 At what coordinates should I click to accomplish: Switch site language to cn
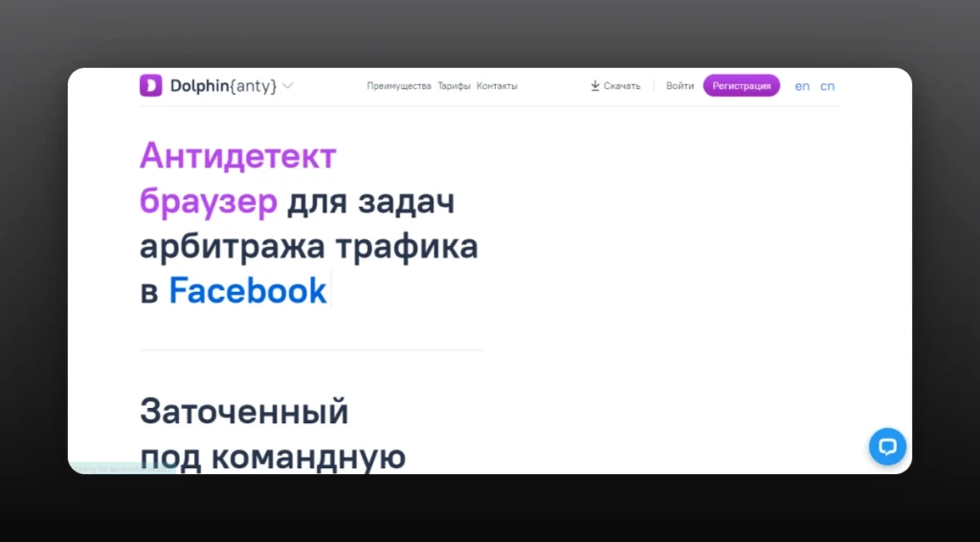827,86
